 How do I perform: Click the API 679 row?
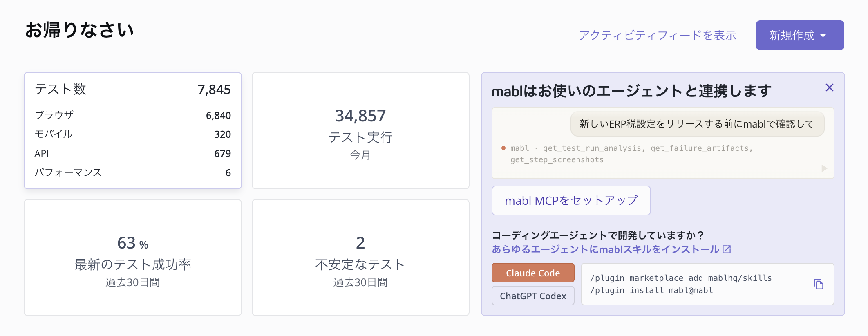(133, 153)
